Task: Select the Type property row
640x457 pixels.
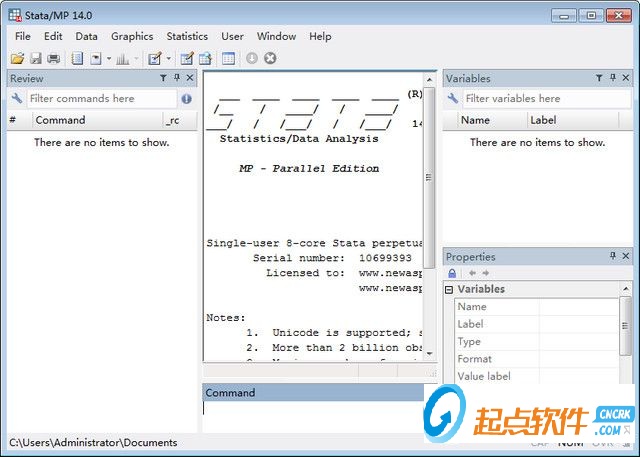Action: coord(536,342)
